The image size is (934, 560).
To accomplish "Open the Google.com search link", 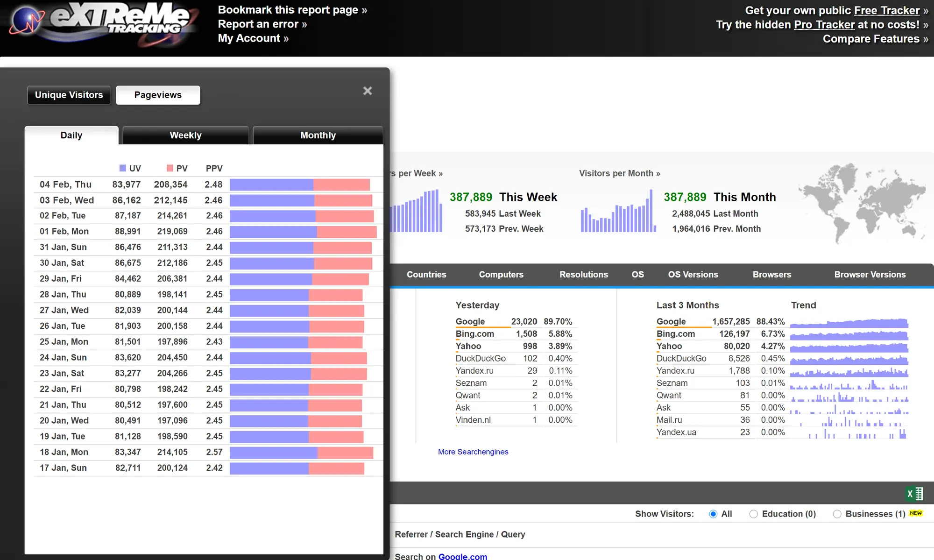I will click(463, 556).
